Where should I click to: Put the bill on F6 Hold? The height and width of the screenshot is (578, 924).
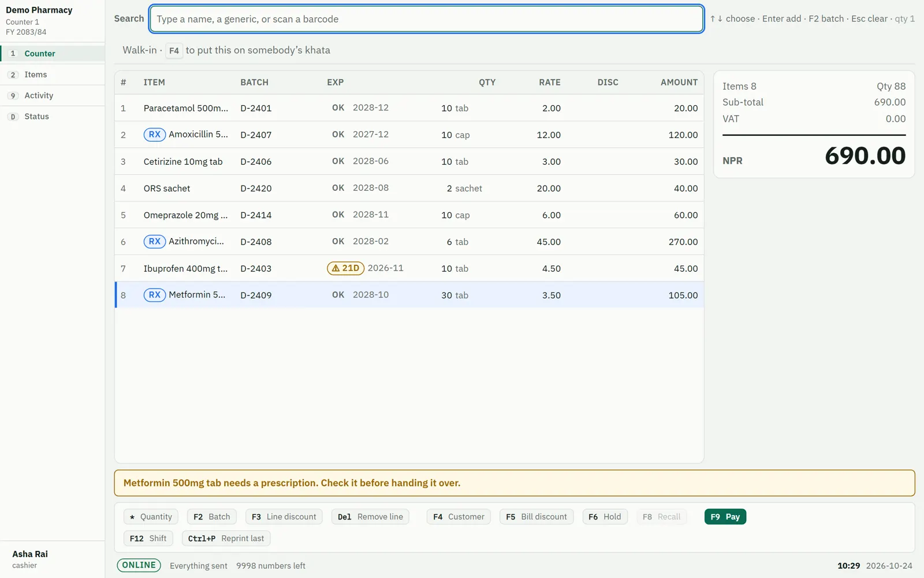pos(605,517)
